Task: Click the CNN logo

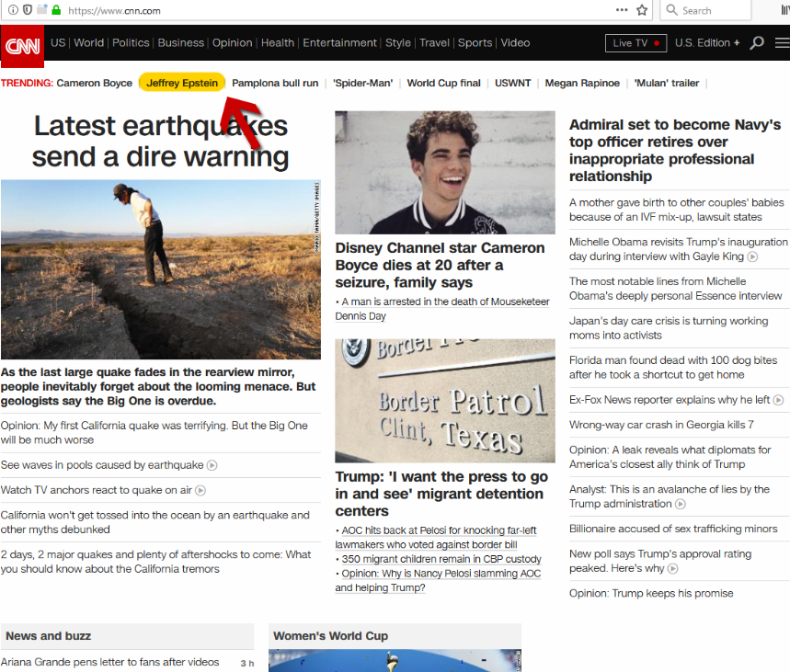Action: [x=22, y=46]
